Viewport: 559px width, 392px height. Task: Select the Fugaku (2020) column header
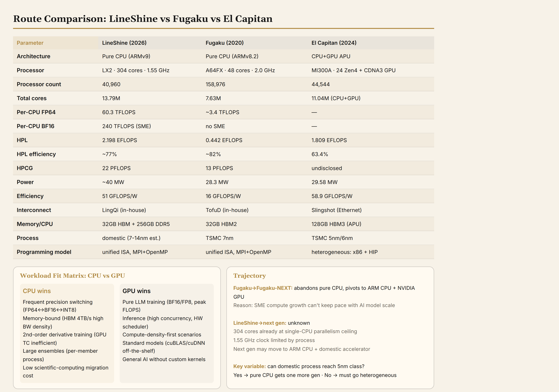[x=225, y=43]
